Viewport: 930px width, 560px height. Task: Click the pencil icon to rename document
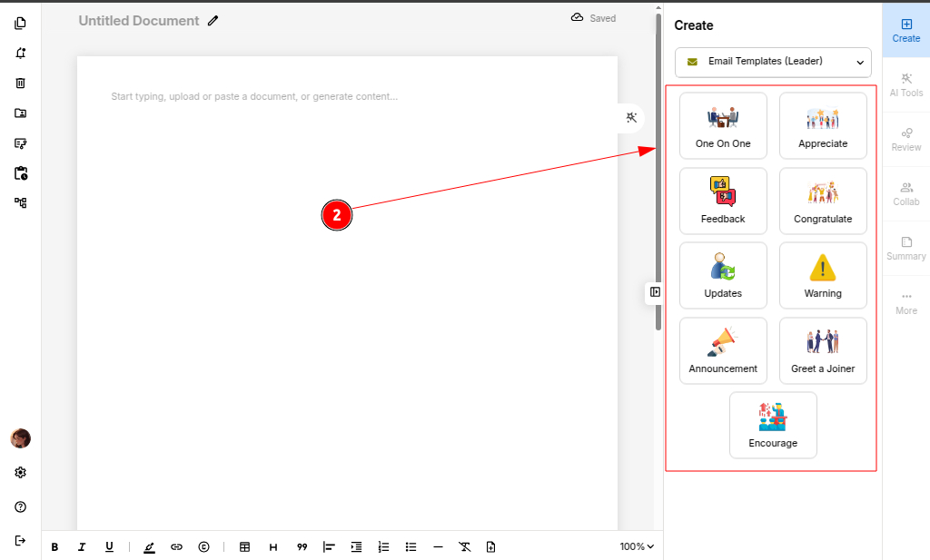(213, 20)
